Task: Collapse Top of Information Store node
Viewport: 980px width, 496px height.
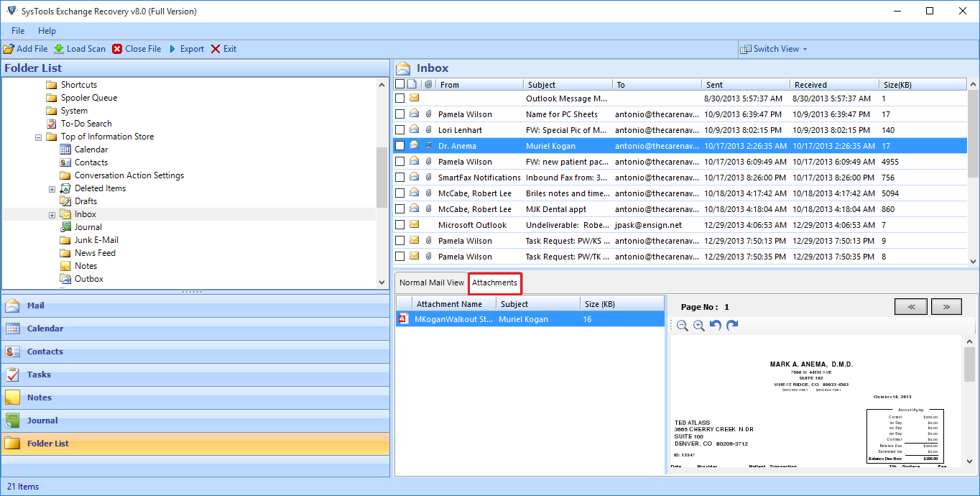Action: click(x=39, y=137)
